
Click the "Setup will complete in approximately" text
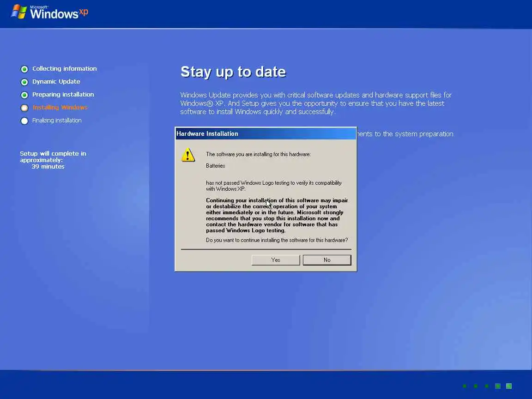click(x=53, y=157)
